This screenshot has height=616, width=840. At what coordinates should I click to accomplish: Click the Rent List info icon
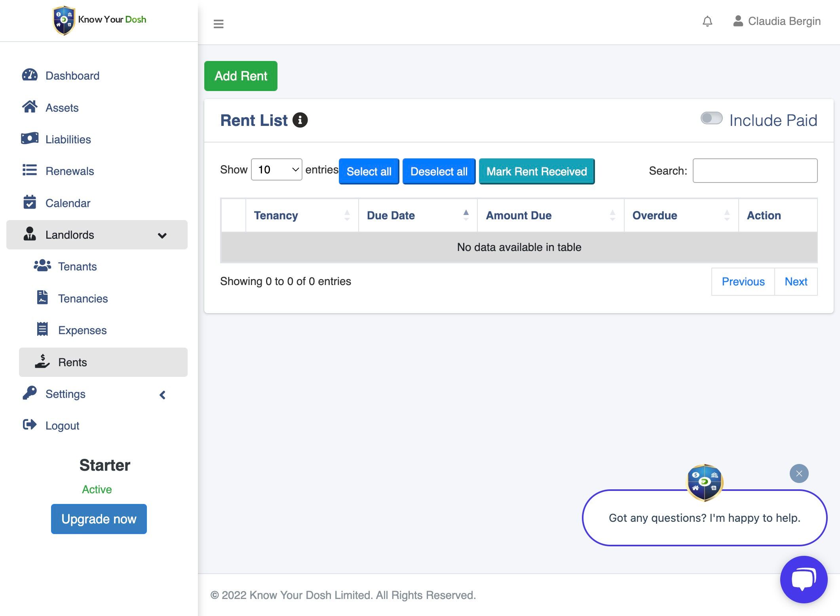click(x=300, y=120)
